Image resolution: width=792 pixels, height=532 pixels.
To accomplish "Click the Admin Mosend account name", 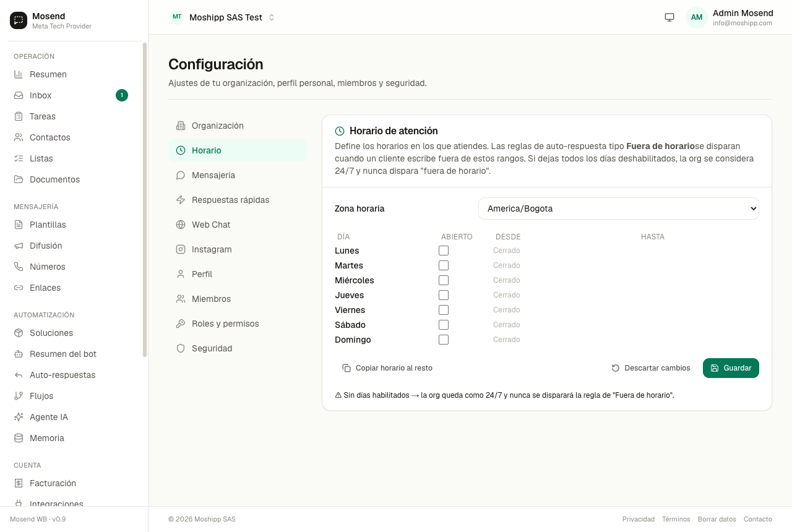I will [743, 13].
